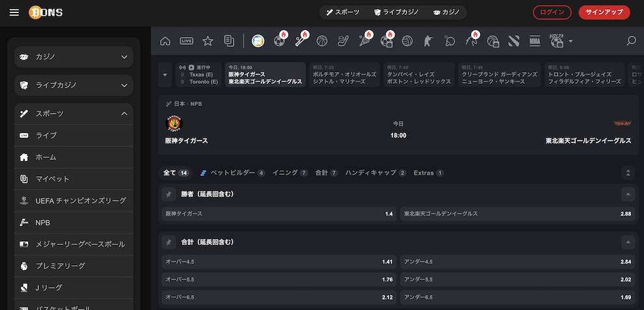Image resolution: width=644 pixels, height=310 pixels.
Task: Select the tennis racket sport icon
Action: 365,41
